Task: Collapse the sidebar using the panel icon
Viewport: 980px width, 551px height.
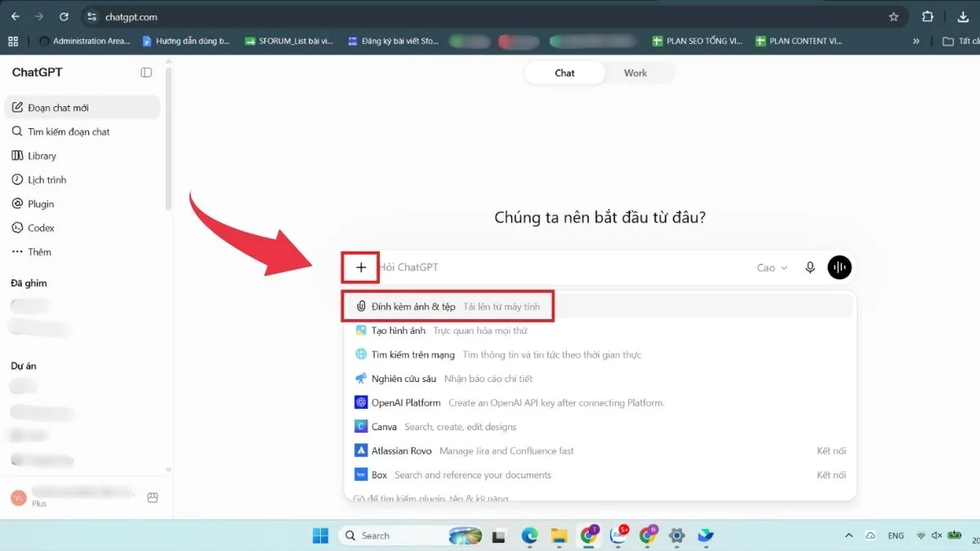Action: [146, 73]
